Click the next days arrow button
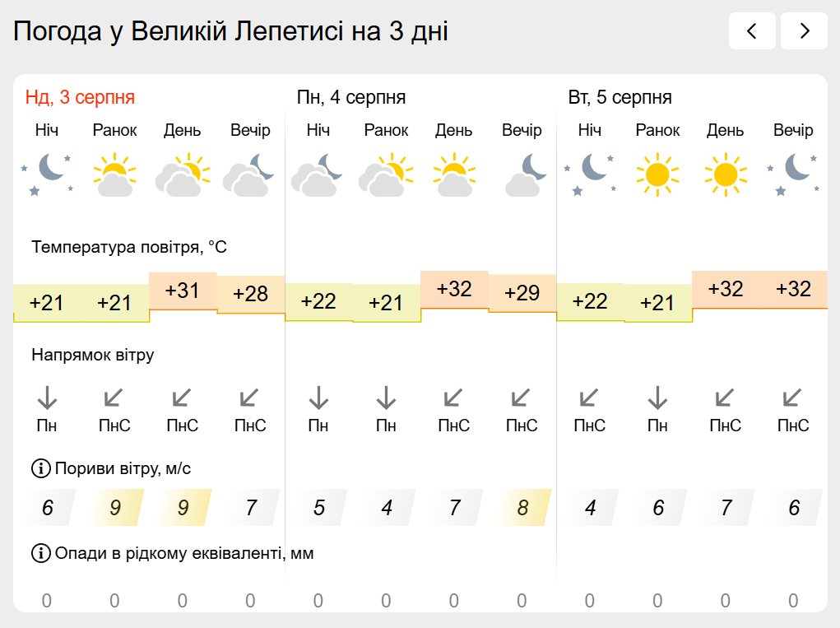This screenshot has width=840, height=628. click(x=804, y=31)
